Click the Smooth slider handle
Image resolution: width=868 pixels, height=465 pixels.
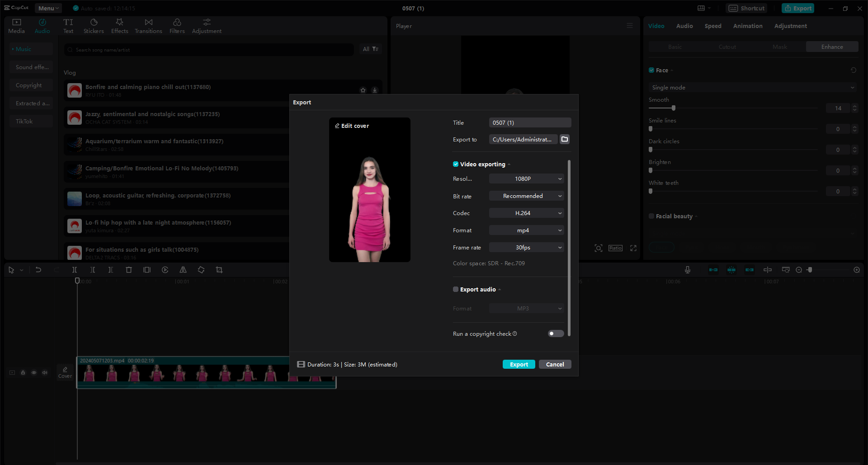pos(674,108)
